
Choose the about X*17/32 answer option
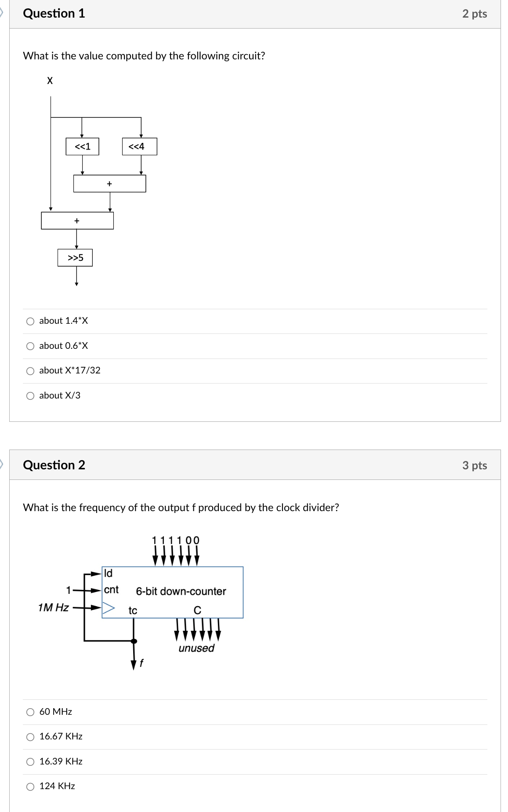tap(30, 371)
